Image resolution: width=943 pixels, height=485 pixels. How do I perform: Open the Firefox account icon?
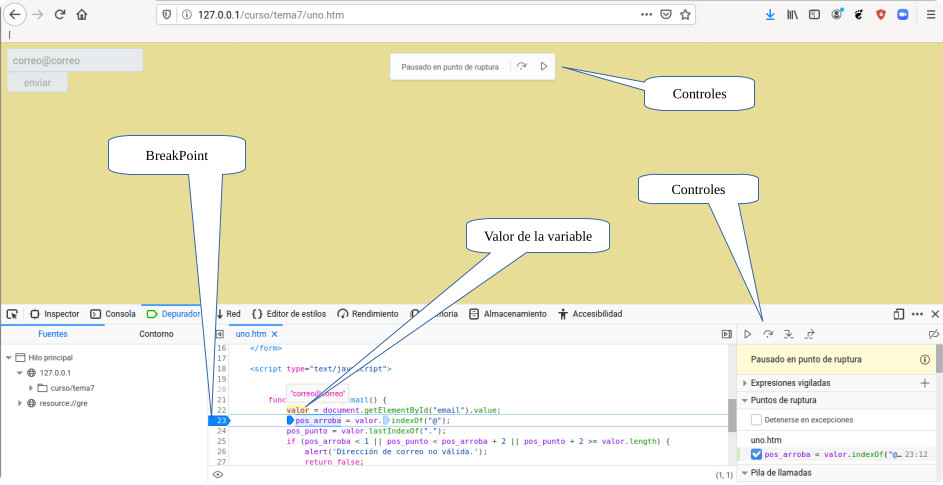tap(837, 14)
